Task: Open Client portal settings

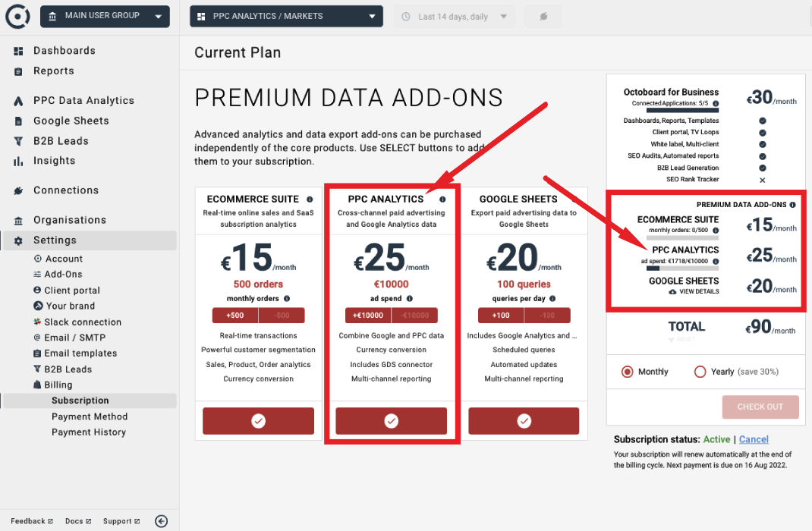Action: point(72,291)
